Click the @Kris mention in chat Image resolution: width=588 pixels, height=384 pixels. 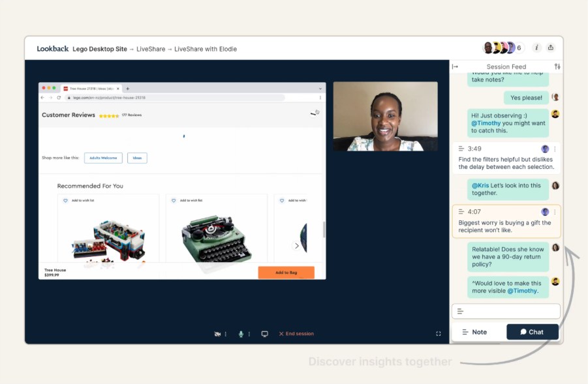[480, 185]
